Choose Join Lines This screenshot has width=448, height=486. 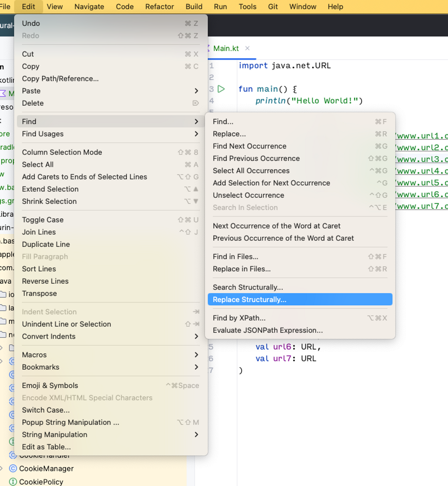click(x=111, y=232)
